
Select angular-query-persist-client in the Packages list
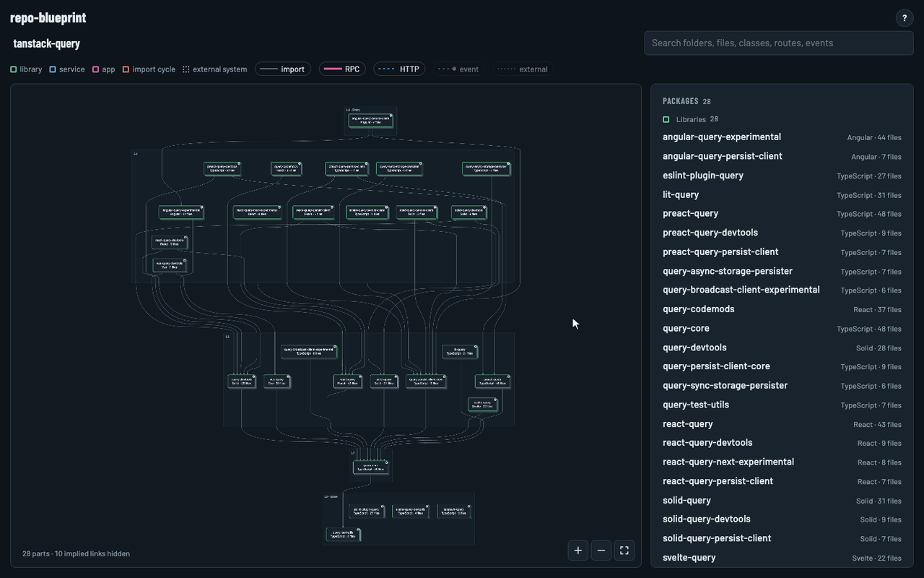782,156
